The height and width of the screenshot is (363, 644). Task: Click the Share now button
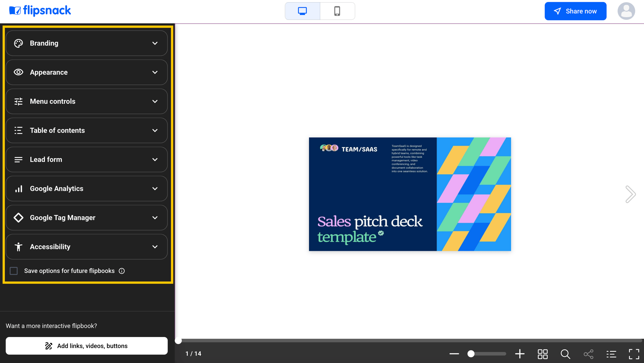(575, 11)
